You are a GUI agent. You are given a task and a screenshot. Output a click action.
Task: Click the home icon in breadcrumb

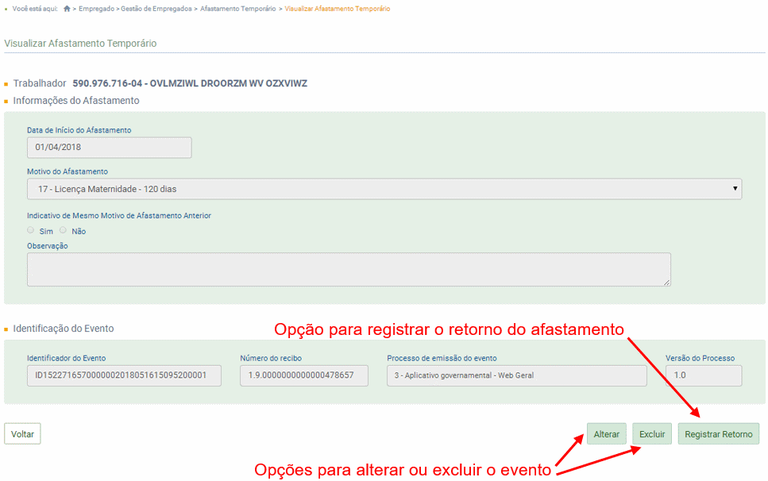67,8
